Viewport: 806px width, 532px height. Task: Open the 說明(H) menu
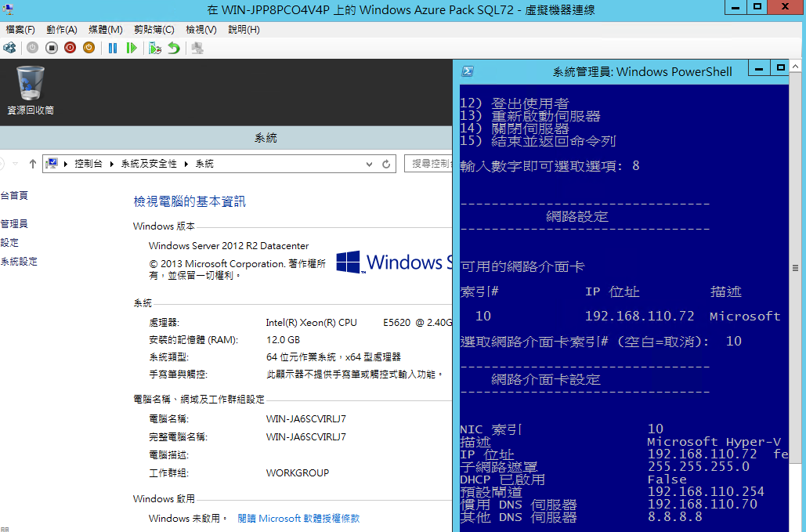pos(244,30)
